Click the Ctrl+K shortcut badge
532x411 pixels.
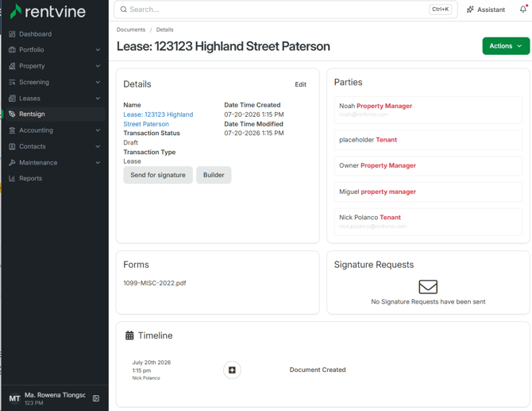441,10
